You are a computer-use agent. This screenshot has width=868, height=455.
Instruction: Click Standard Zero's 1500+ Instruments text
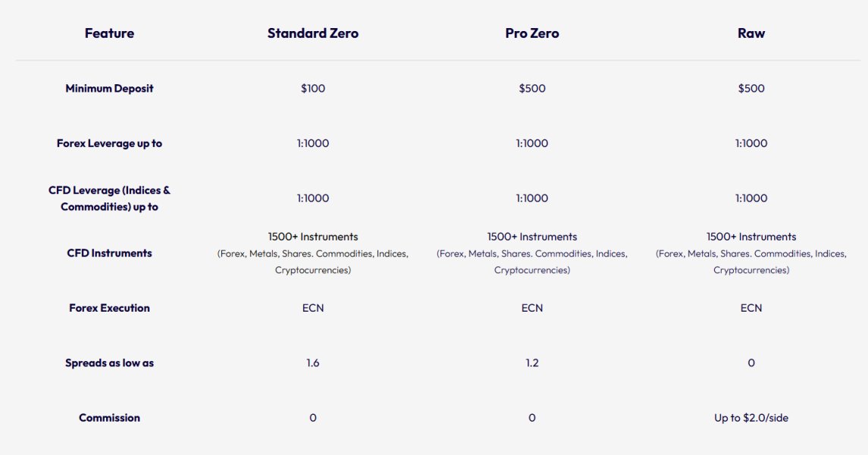point(312,237)
